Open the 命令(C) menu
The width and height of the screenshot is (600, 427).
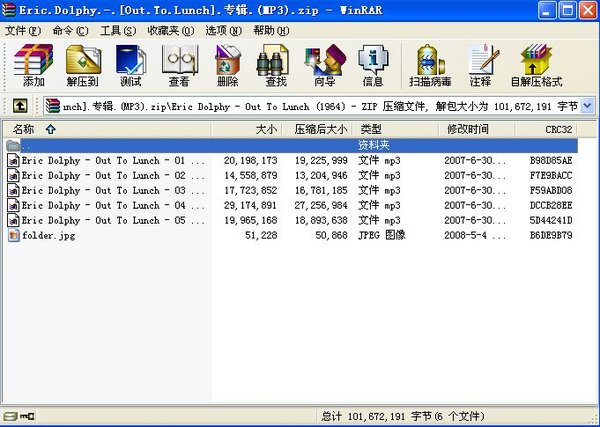pyautogui.click(x=70, y=31)
